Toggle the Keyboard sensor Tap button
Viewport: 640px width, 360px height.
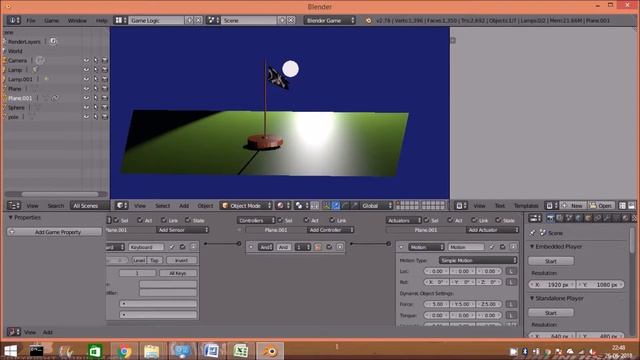pyautogui.click(x=154, y=260)
